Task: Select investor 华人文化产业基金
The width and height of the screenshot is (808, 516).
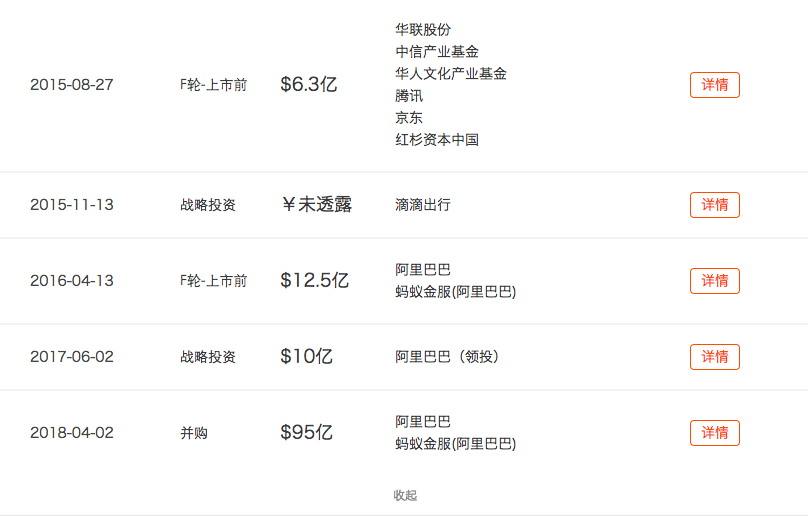Action: point(451,74)
